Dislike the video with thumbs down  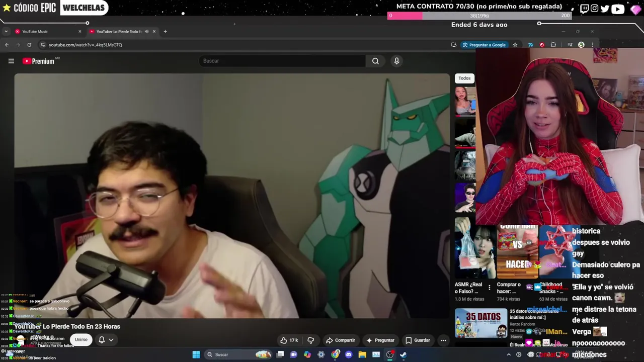[x=311, y=340]
